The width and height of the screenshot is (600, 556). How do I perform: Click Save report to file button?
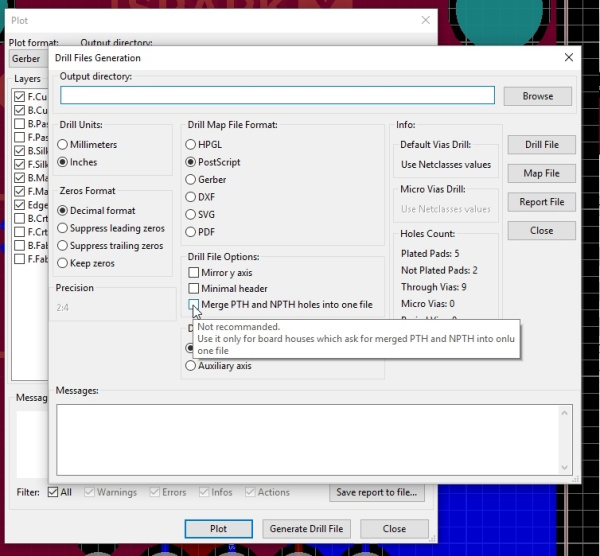pyautogui.click(x=377, y=492)
